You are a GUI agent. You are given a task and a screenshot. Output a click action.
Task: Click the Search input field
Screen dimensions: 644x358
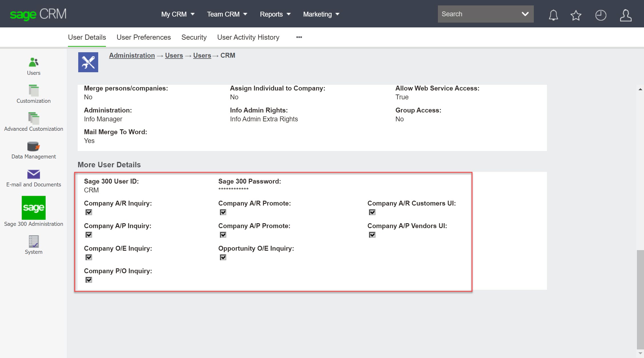point(480,14)
